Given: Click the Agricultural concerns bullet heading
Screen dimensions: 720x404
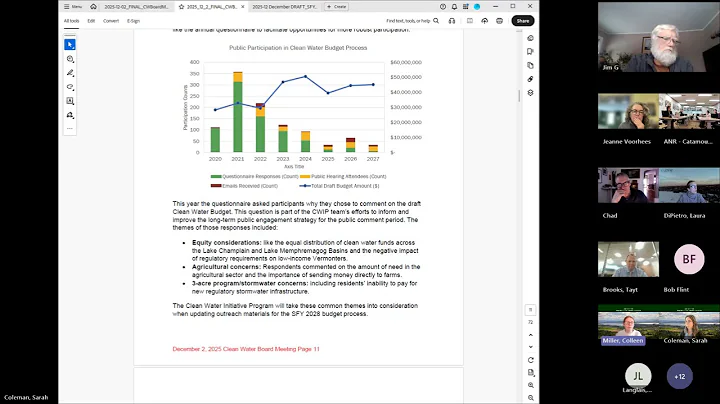Looking at the screenshot, I should pos(226,267).
